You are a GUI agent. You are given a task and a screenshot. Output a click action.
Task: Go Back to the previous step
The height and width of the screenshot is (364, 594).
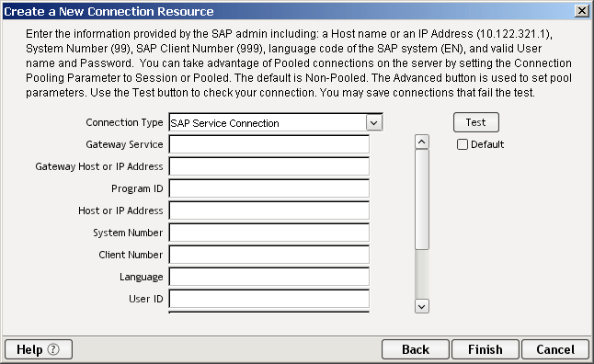click(416, 349)
